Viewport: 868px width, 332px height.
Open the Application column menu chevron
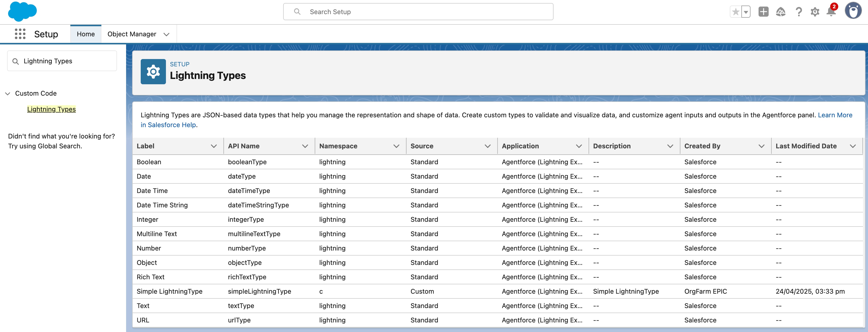[579, 146]
